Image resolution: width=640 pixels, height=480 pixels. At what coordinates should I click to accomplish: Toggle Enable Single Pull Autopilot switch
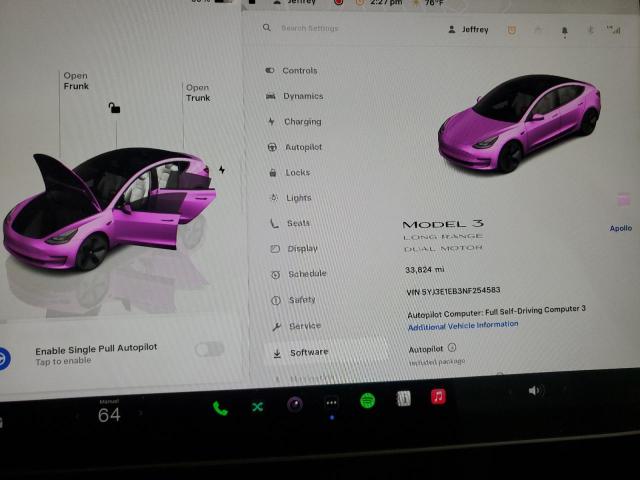click(x=209, y=348)
